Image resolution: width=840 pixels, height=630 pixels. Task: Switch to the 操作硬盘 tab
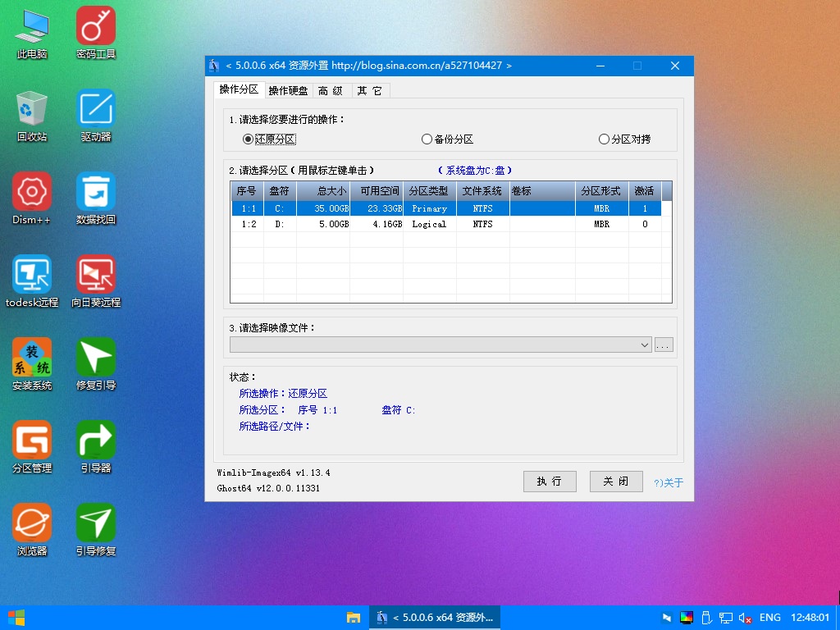pos(288,90)
